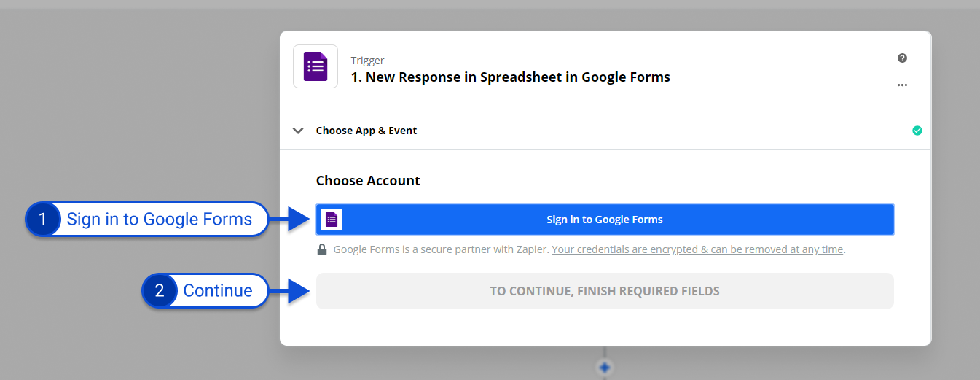Click the numbered circle 2 callout badge
The image size is (980, 380).
pos(159,290)
